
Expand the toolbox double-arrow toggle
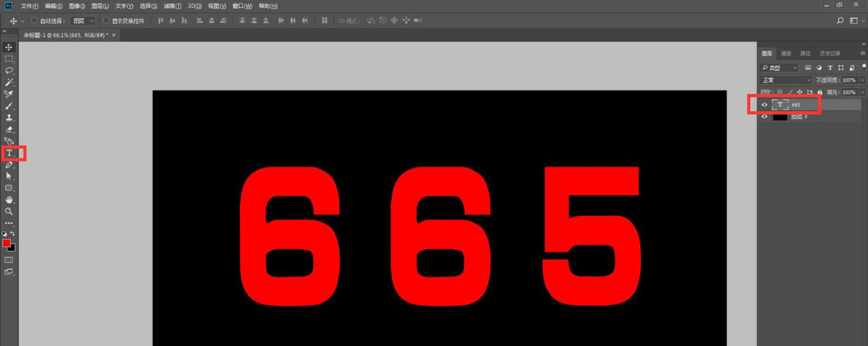4,33
